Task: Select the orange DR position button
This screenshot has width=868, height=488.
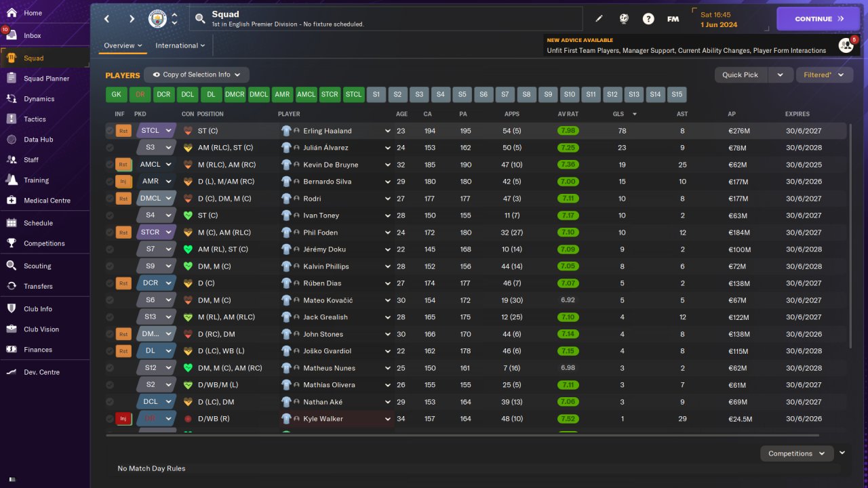Action: click(x=140, y=95)
